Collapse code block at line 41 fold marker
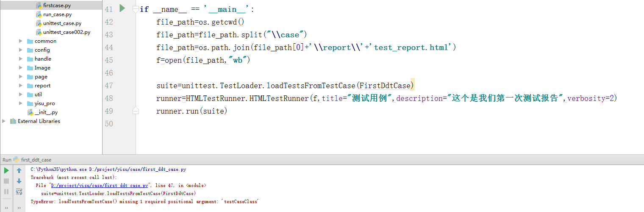Image resolution: width=644 pixels, height=212 pixels. 136,9
